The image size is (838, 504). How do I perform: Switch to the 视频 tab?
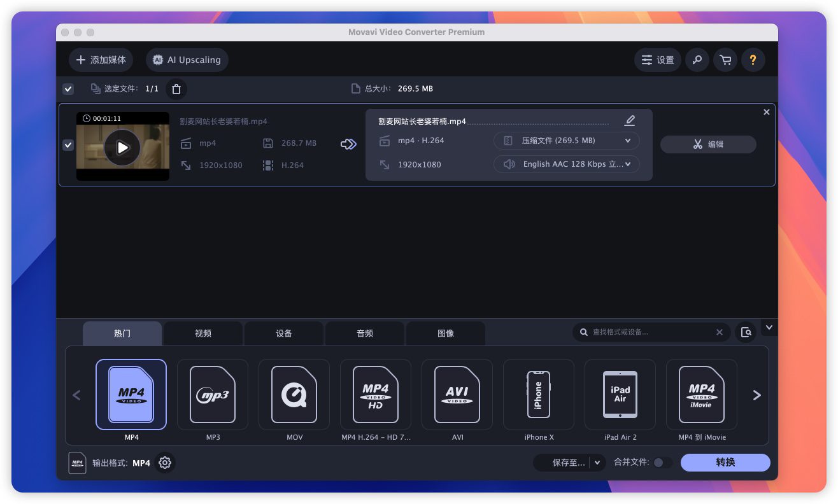click(x=203, y=333)
